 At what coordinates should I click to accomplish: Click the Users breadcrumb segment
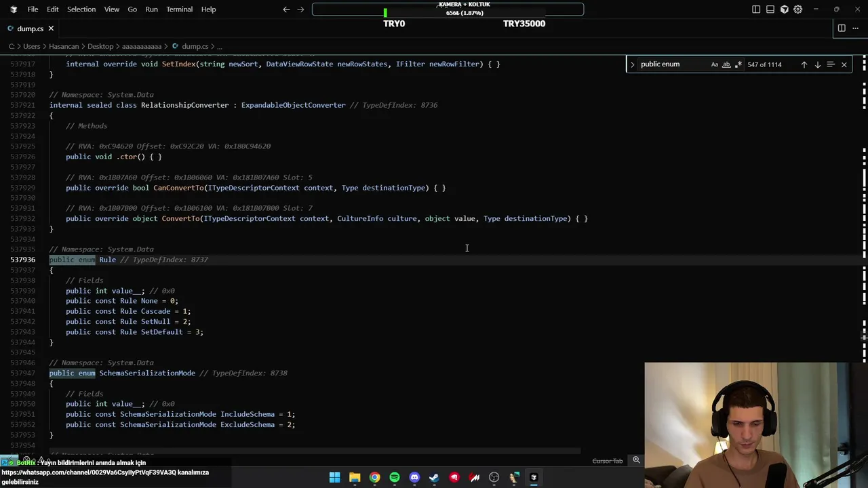32,47
